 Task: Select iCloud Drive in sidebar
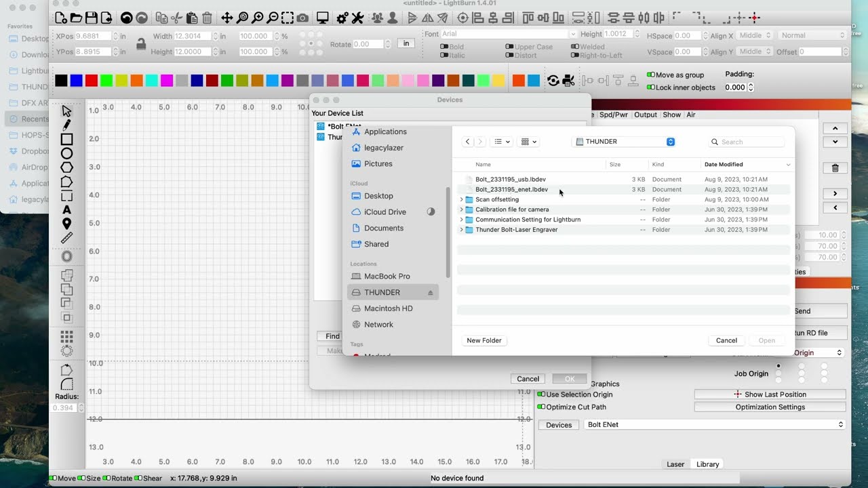click(385, 212)
